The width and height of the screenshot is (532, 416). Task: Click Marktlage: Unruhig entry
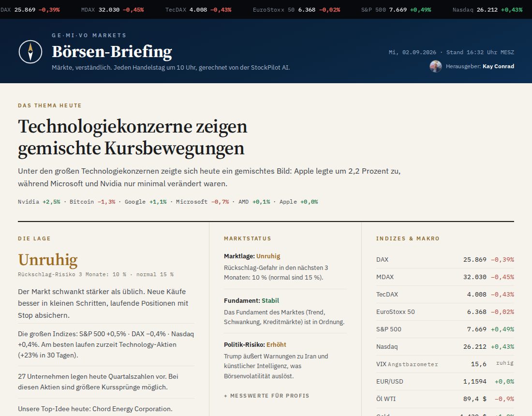click(285, 267)
